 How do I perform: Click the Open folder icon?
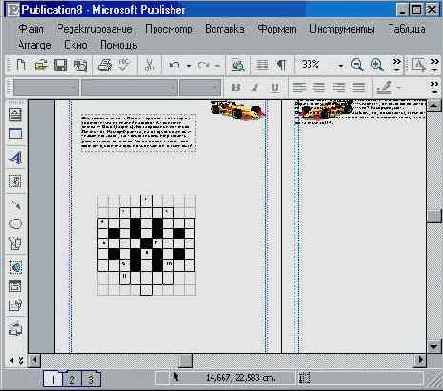(41, 65)
